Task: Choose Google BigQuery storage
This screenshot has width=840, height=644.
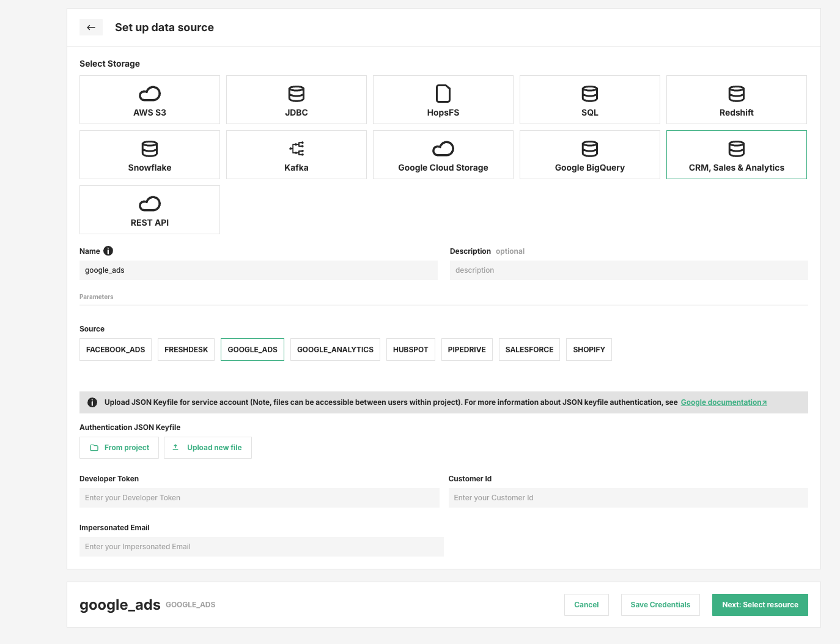Action: (x=589, y=155)
